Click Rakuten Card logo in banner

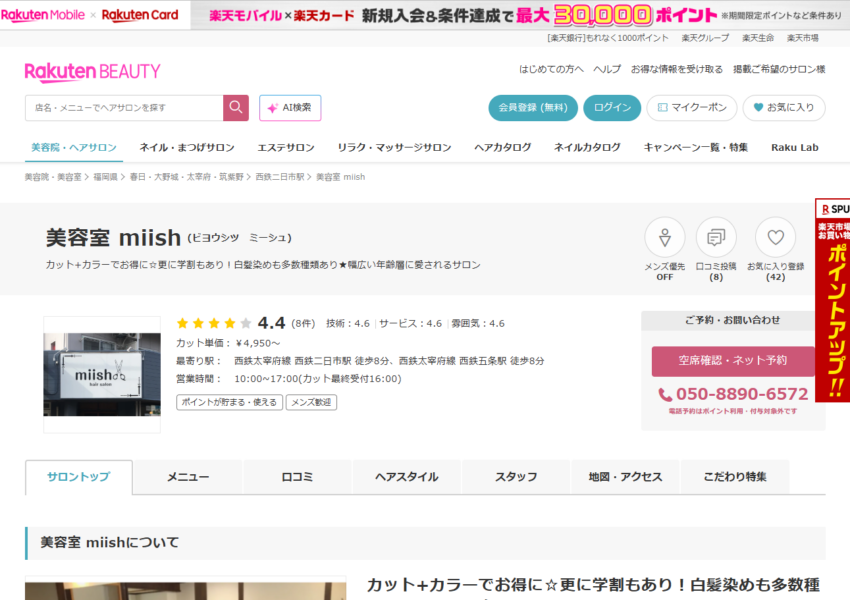(x=140, y=15)
